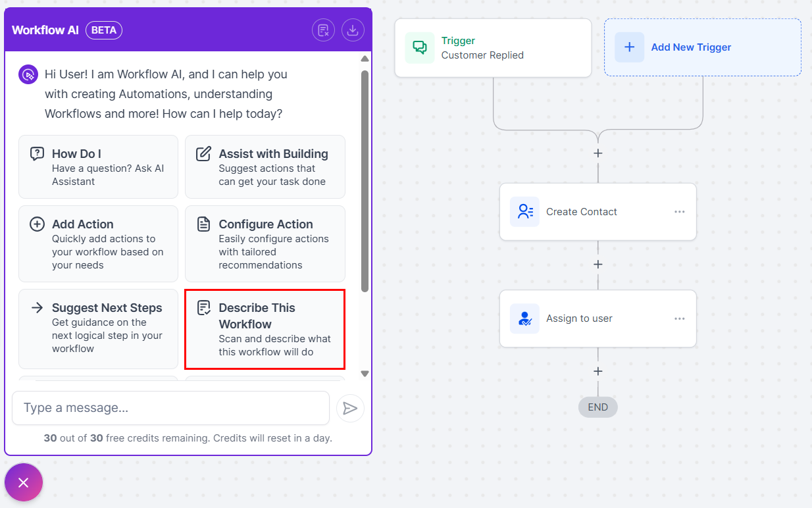Close the Workflow AI floating button
812x508 pixels.
(x=24, y=483)
